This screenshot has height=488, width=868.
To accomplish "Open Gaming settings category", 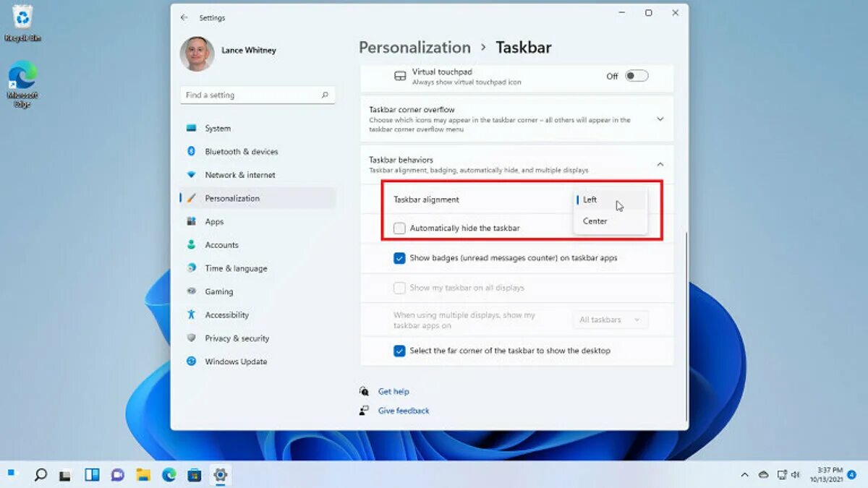I will coord(258,291).
